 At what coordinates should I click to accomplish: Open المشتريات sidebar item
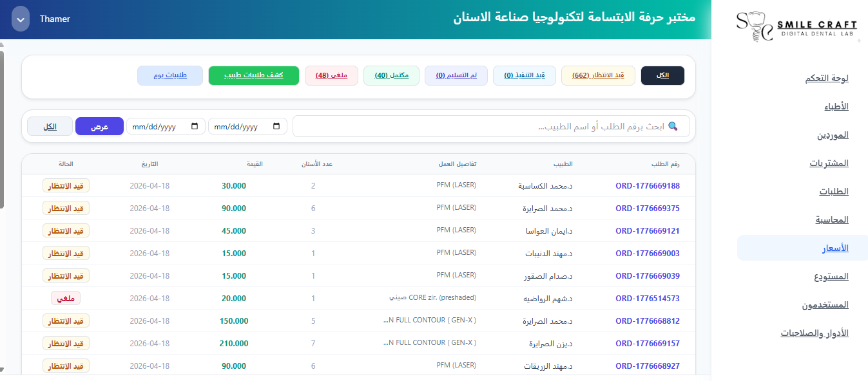829,163
